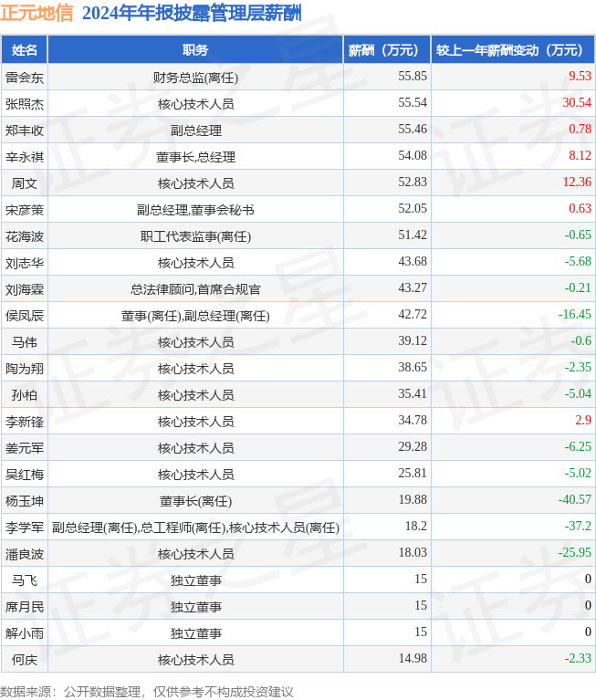Select the name 解小雨

tap(25, 633)
